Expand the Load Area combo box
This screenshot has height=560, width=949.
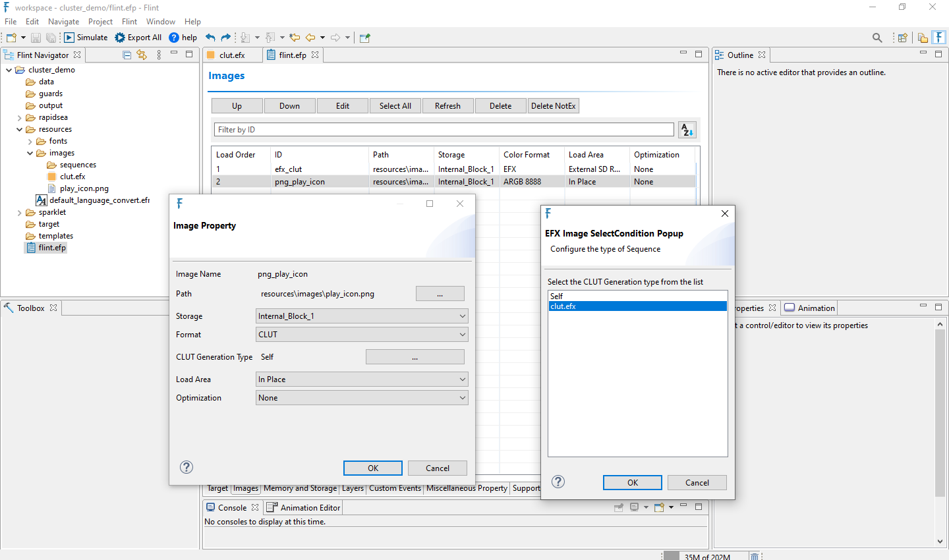pos(362,379)
